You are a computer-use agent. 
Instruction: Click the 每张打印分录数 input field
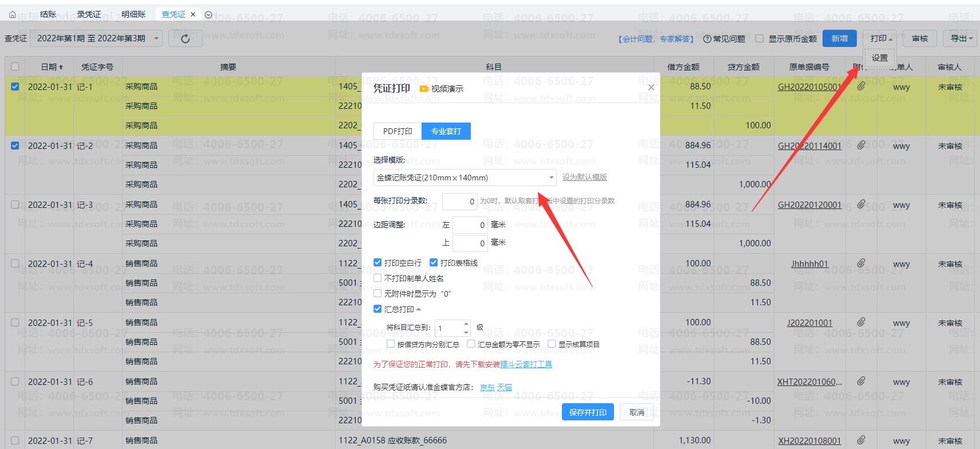pyautogui.click(x=459, y=202)
